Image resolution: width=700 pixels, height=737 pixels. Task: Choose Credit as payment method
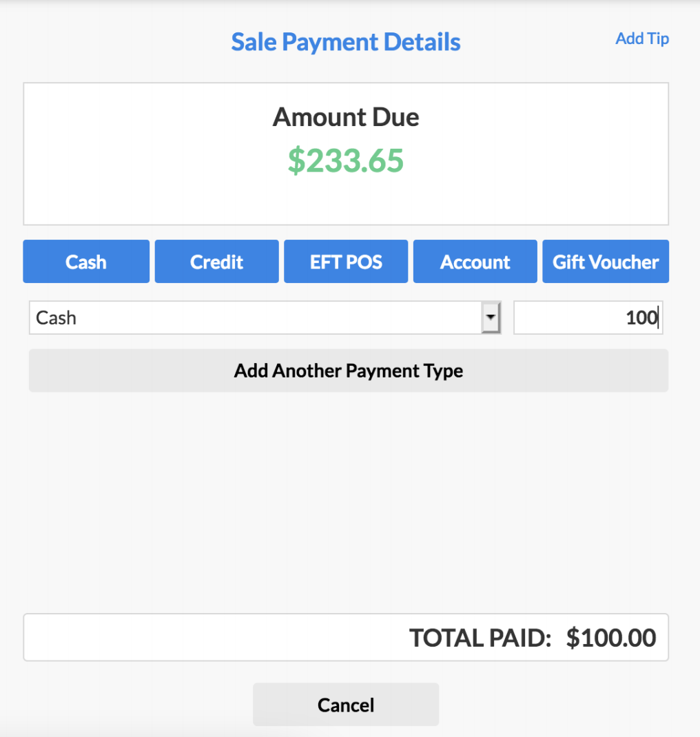[x=216, y=262]
